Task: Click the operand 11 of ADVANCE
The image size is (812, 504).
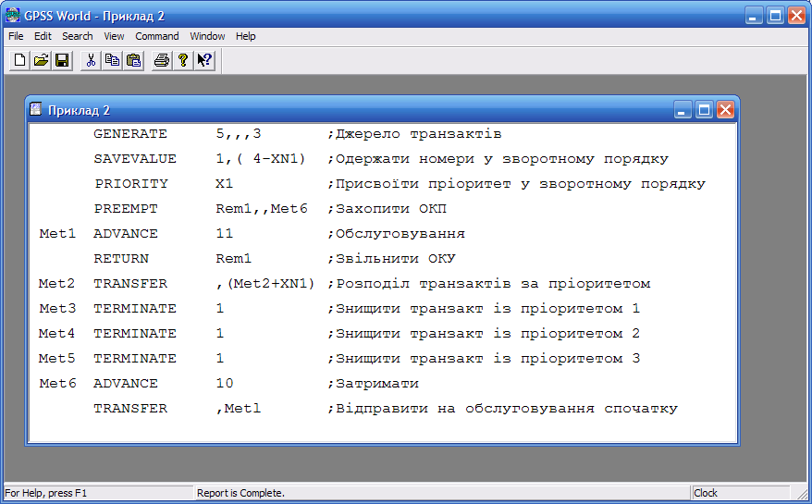Action: 224,234
